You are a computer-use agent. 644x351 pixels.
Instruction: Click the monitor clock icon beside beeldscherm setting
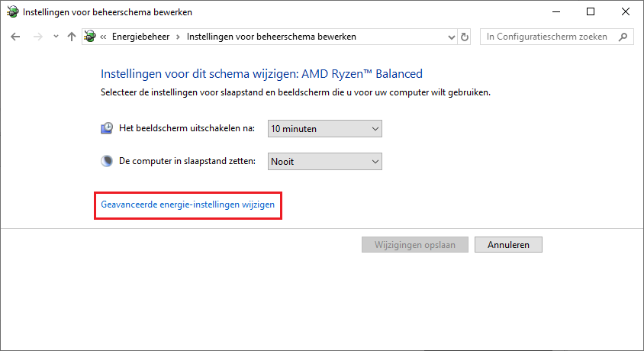[107, 128]
